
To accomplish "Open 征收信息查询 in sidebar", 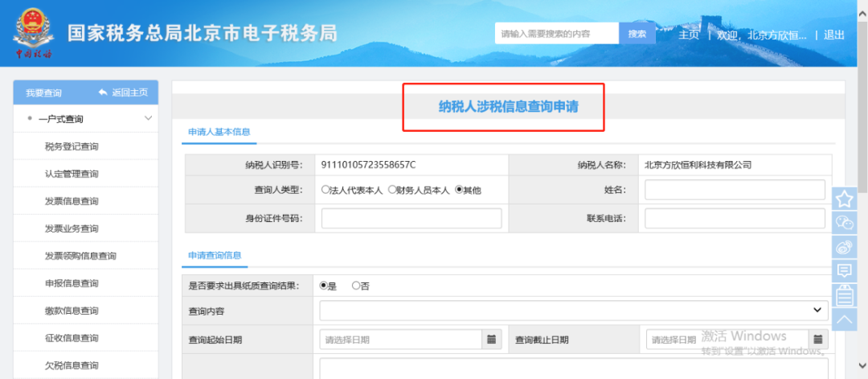I will click(72, 338).
